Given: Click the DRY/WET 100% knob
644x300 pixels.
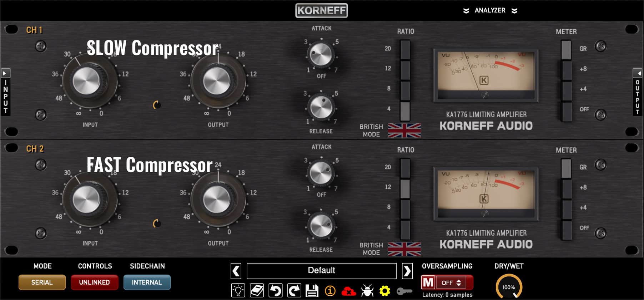Looking at the screenshot, I should tap(509, 287).
